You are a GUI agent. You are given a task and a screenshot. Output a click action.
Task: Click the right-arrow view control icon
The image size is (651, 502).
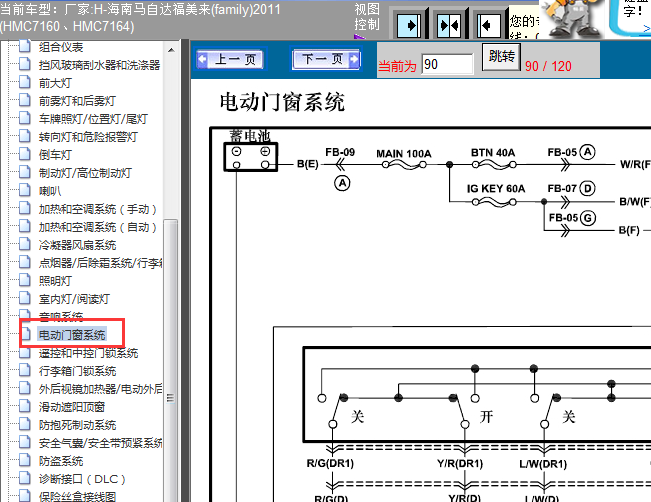click(409, 26)
